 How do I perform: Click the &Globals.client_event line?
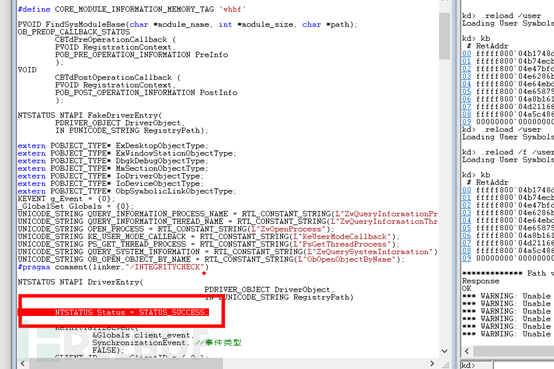143,335
